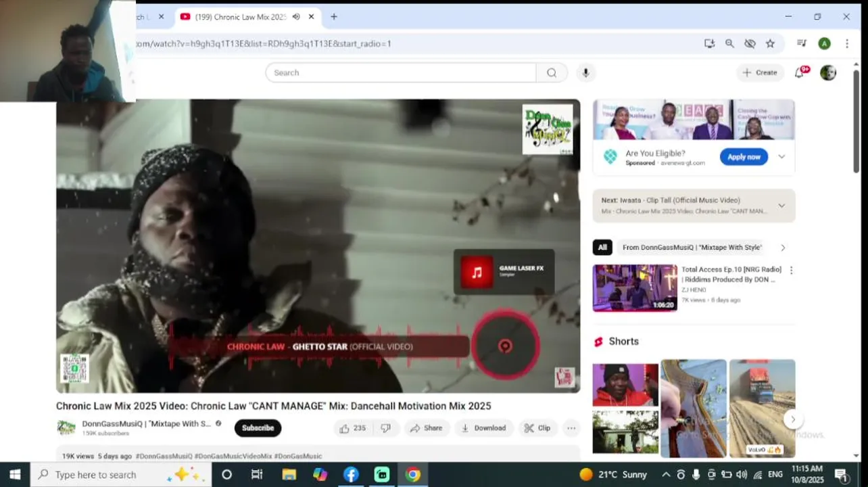Click the browser address bar URL
This screenshot has height=487, width=868.
point(264,43)
